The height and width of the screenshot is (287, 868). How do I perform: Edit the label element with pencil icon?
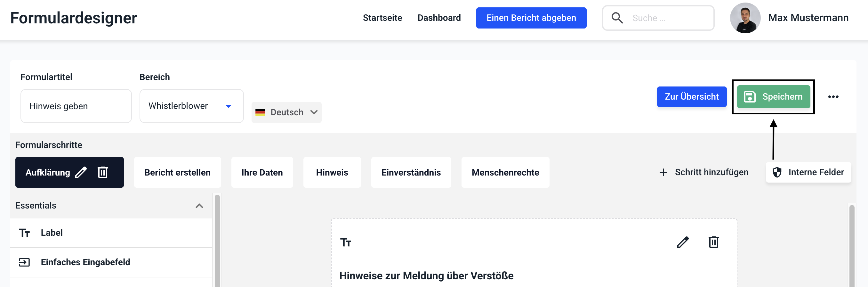[683, 242]
